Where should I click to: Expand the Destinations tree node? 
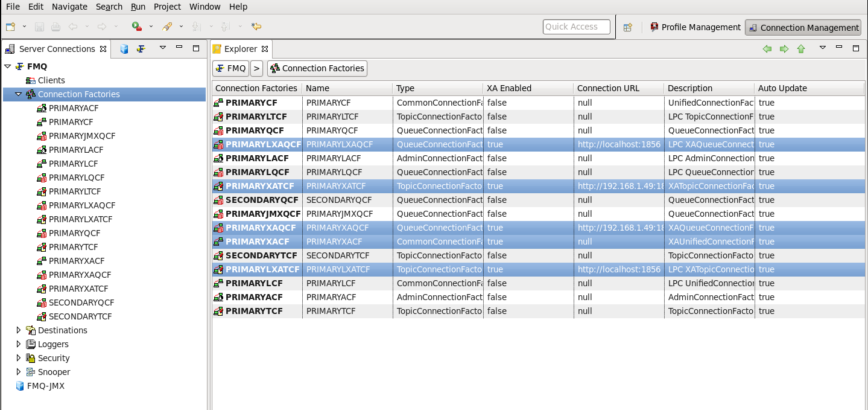click(x=19, y=330)
